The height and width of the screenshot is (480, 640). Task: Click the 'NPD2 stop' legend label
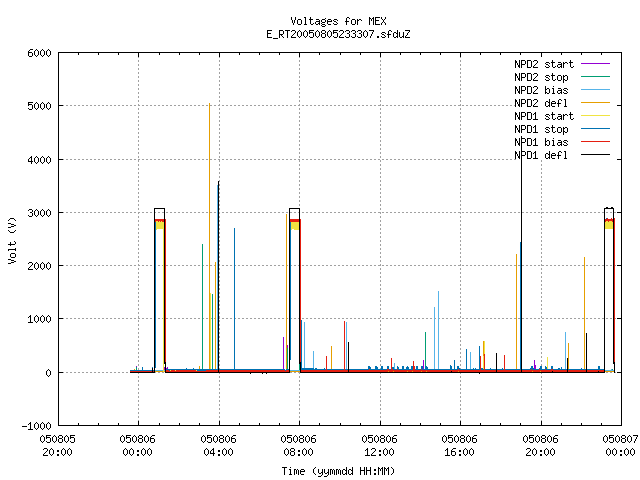[541, 77]
